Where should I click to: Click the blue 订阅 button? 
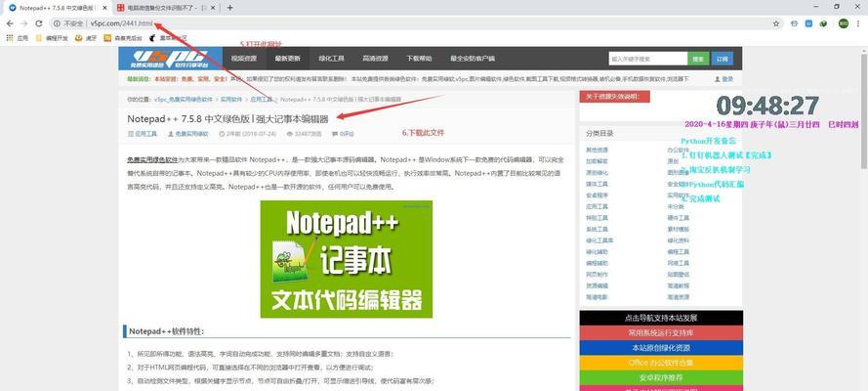point(723,58)
